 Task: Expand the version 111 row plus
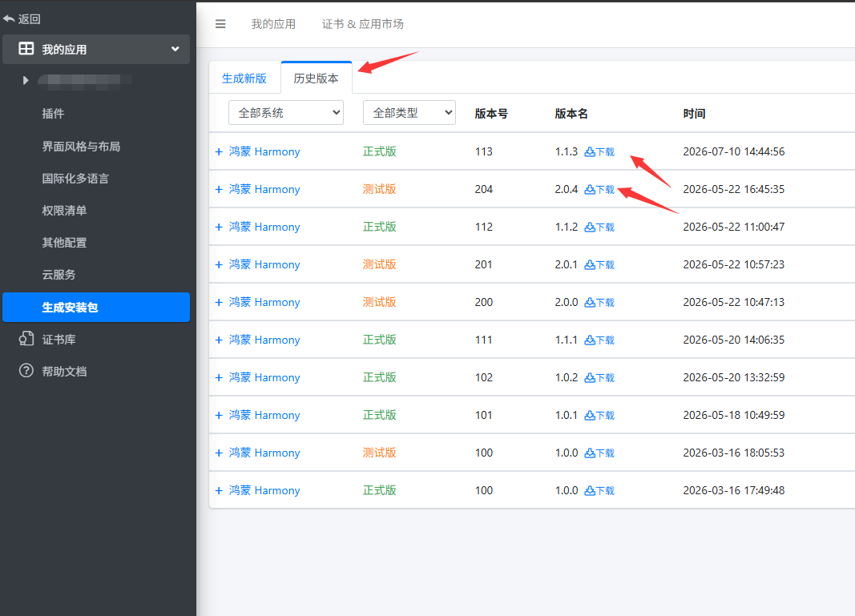point(219,340)
